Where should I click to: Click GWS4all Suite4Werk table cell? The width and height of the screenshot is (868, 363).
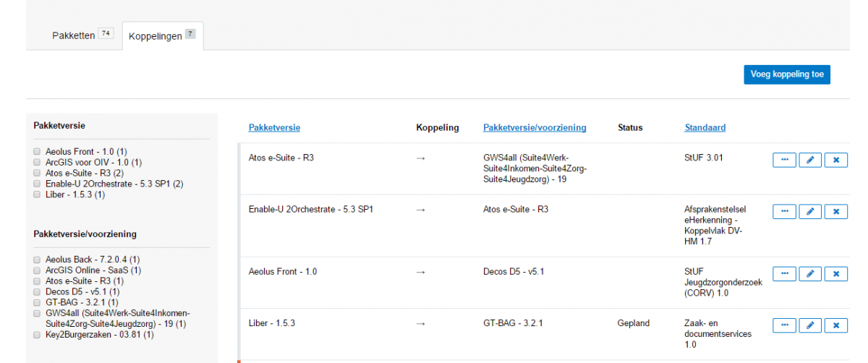535,168
